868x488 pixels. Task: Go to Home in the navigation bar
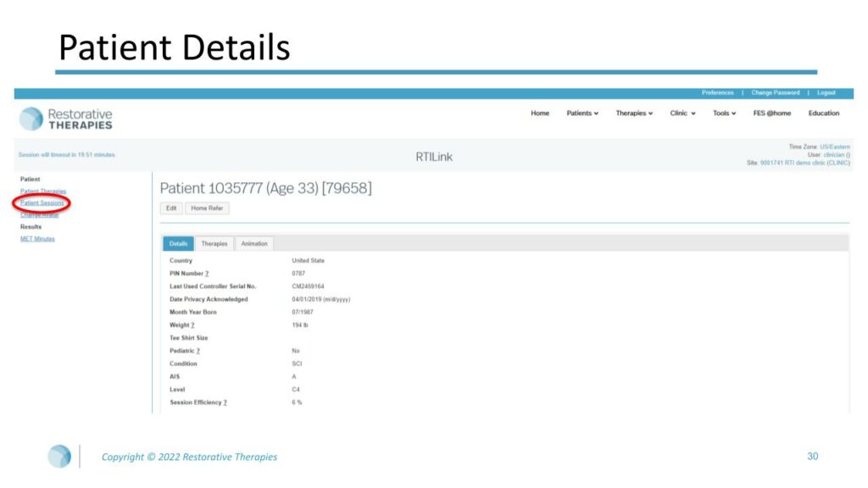click(x=540, y=114)
